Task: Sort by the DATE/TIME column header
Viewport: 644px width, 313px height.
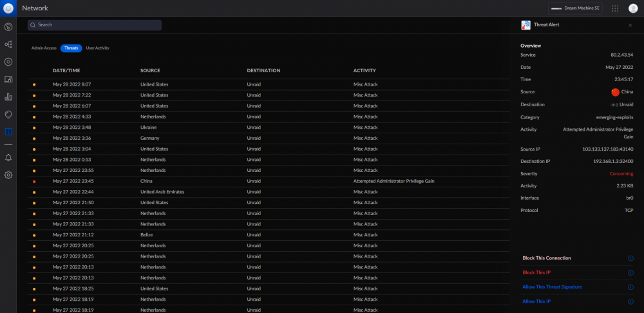Action: 66,71
